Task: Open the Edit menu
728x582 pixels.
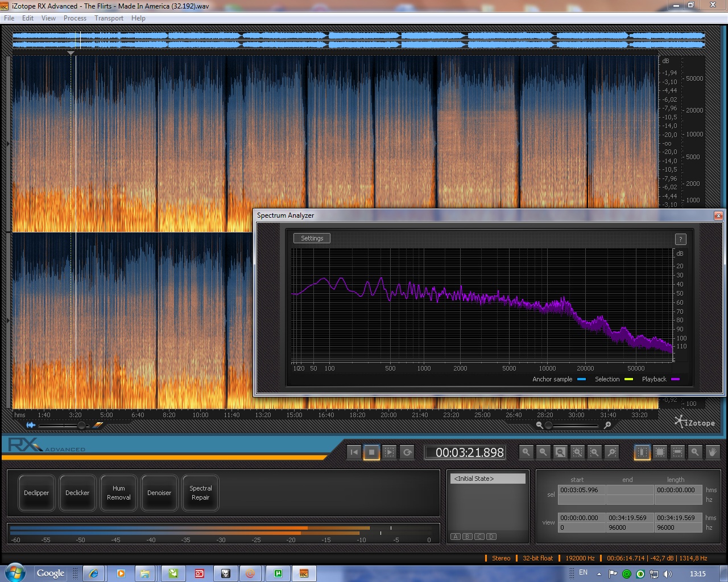Action: (28, 18)
